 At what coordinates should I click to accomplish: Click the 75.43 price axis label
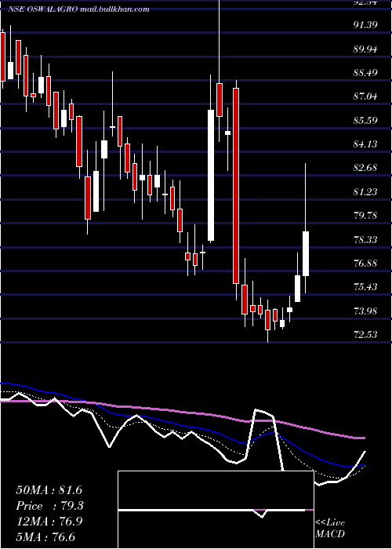pos(365,287)
